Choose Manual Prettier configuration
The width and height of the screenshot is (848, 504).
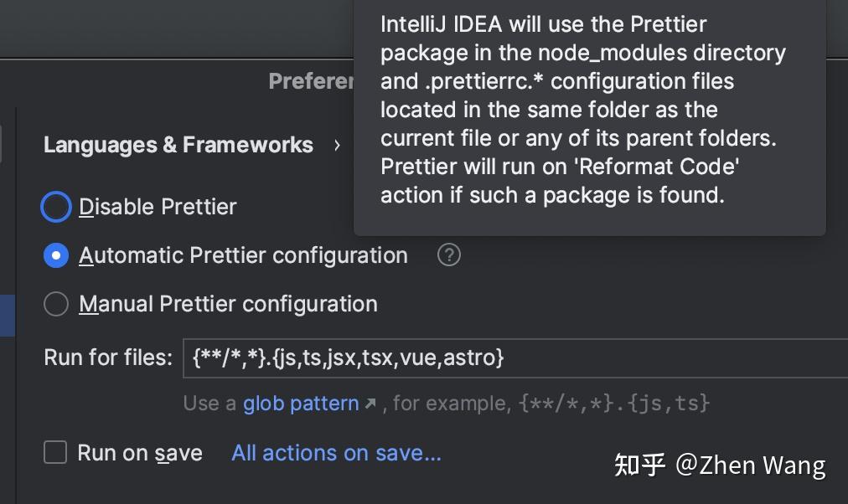[55, 303]
